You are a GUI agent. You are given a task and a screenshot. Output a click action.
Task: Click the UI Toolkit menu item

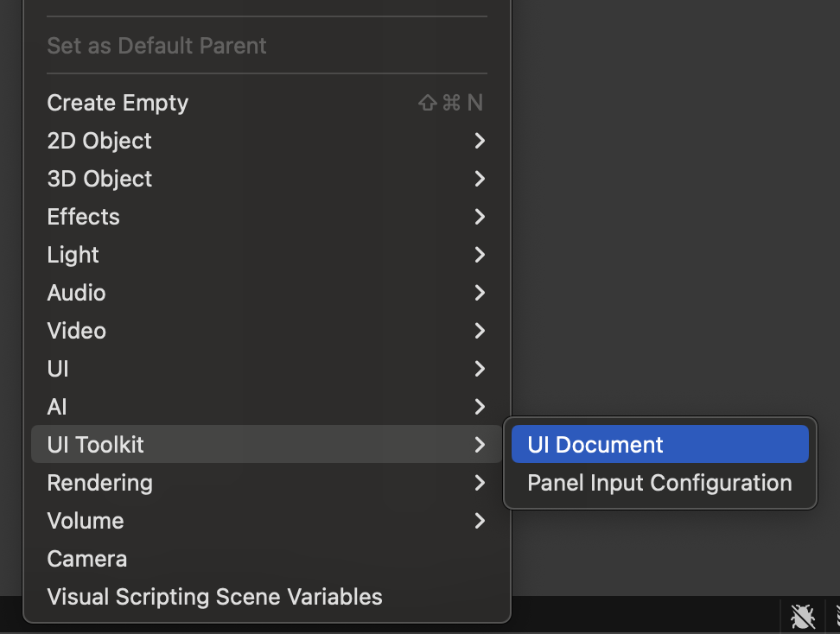(96, 445)
